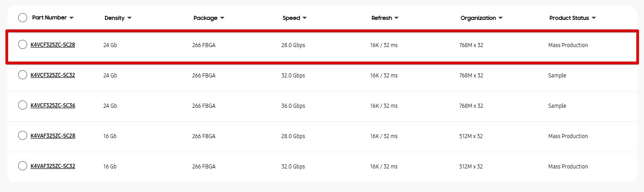This screenshot has height=192, width=644.
Task: Click the 36.0 Gbps speed cell
Action: [x=293, y=106]
